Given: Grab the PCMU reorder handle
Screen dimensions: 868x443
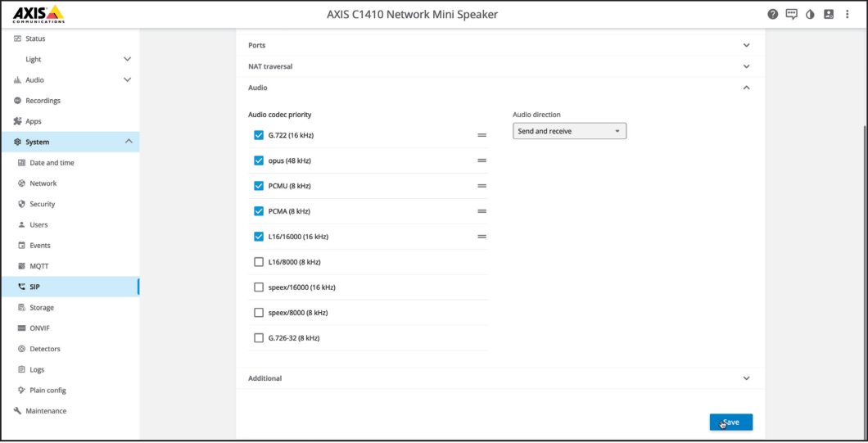Looking at the screenshot, I should coord(481,186).
